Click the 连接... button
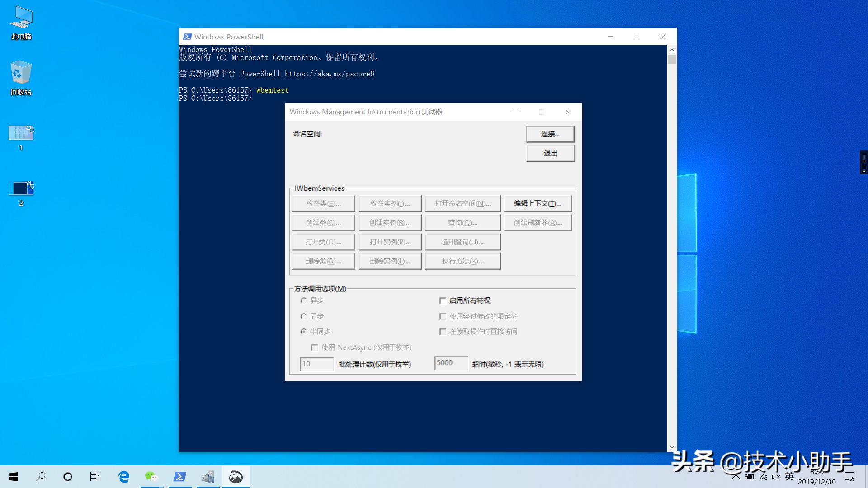 [x=550, y=134]
